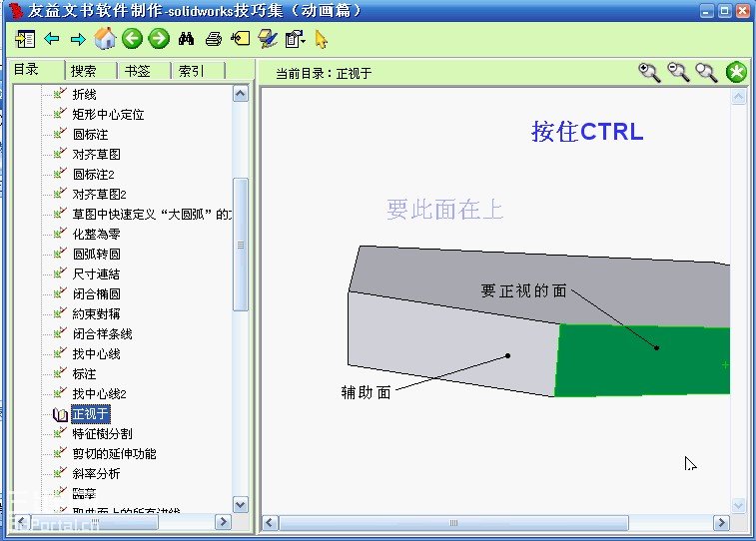The image size is (756, 541).
Task: Select the 闭合椭圆 tree entry
Action: pyautogui.click(x=97, y=293)
